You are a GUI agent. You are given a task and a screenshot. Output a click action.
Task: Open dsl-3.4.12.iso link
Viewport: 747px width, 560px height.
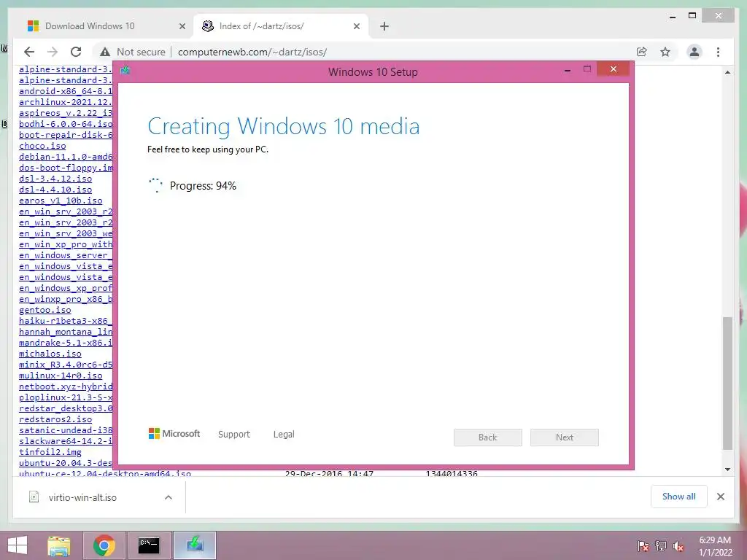(55, 179)
